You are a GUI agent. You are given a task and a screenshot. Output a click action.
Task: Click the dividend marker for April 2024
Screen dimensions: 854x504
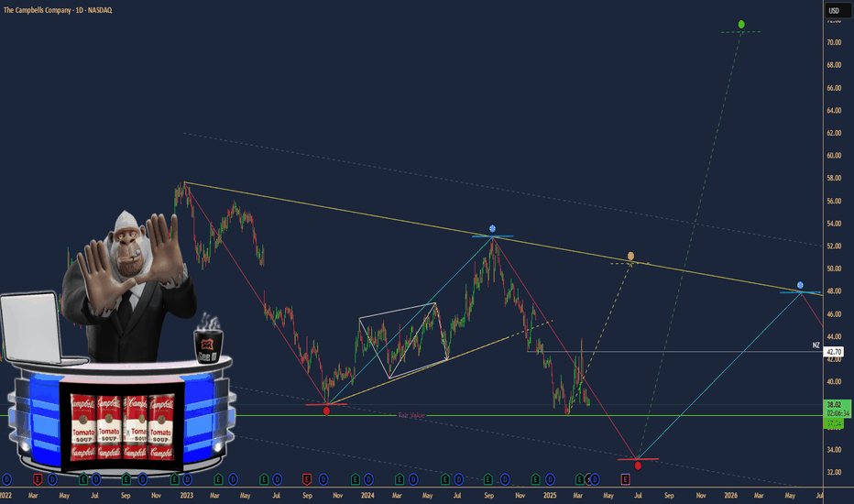click(x=413, y=479)
